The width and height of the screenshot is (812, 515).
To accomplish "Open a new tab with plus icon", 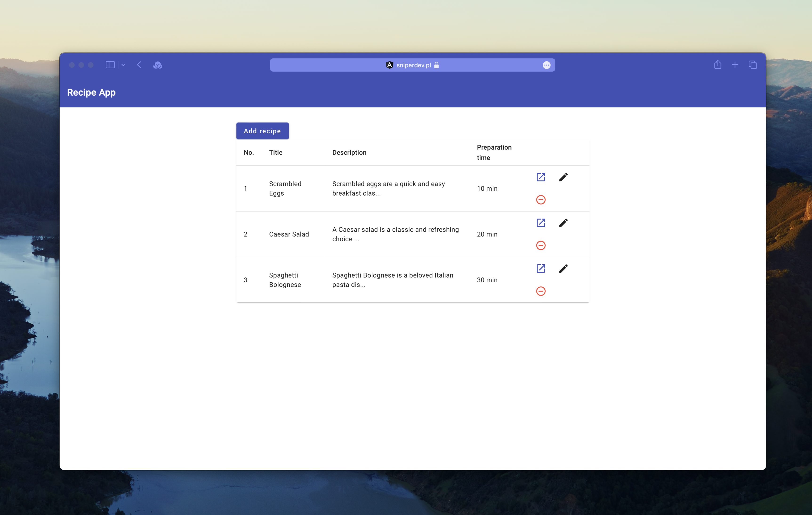I will coord(735,65).
